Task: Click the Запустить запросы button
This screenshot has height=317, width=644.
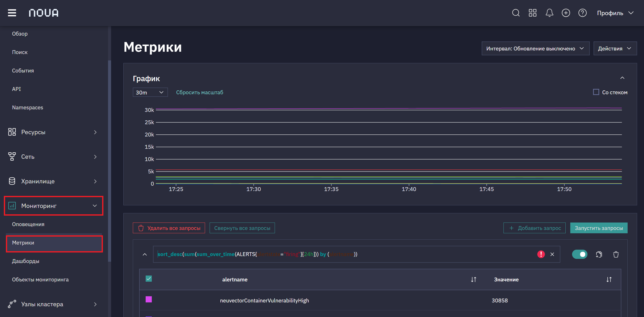Action: tap(599, 228)
